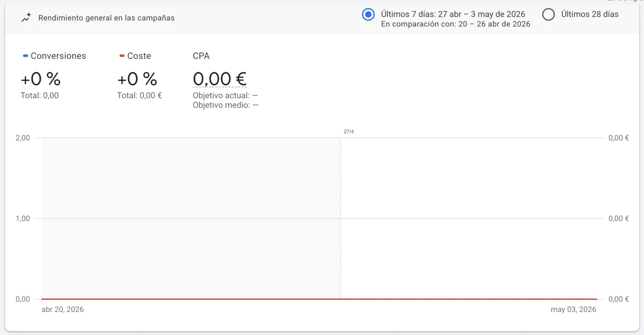This screenshot has height=335, width=644.
Task: Click the 1,00 y-axis label
Action: (23, 218)
